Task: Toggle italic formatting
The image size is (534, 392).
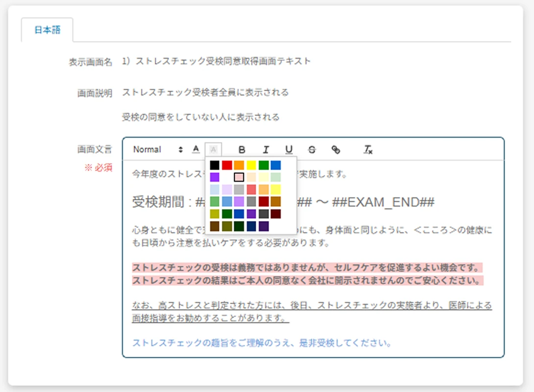Action: (266, 149)
